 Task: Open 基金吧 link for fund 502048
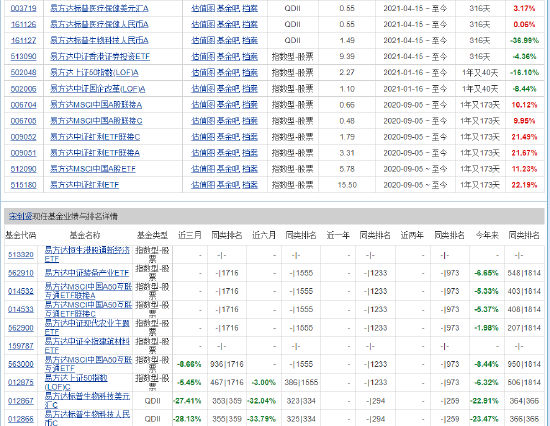pos(228,73)
